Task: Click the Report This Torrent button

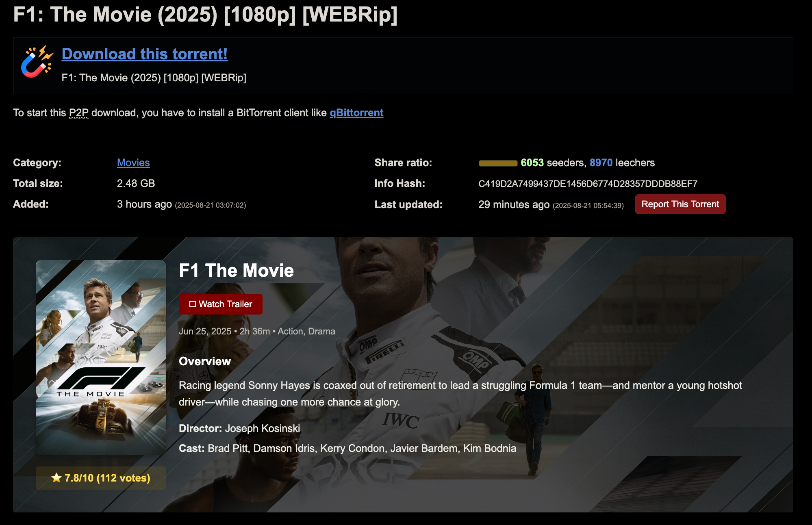Action: (x=680, y=204)
